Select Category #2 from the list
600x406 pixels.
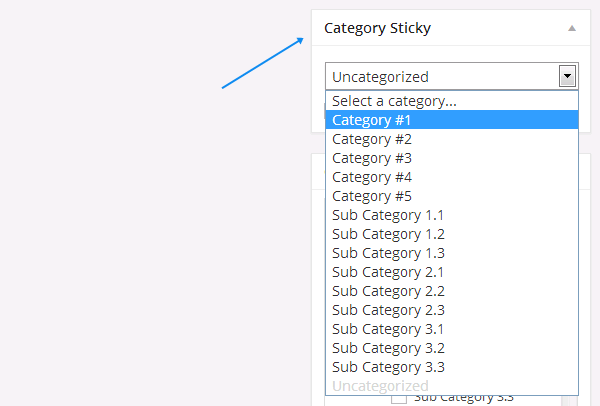[452, 139]
